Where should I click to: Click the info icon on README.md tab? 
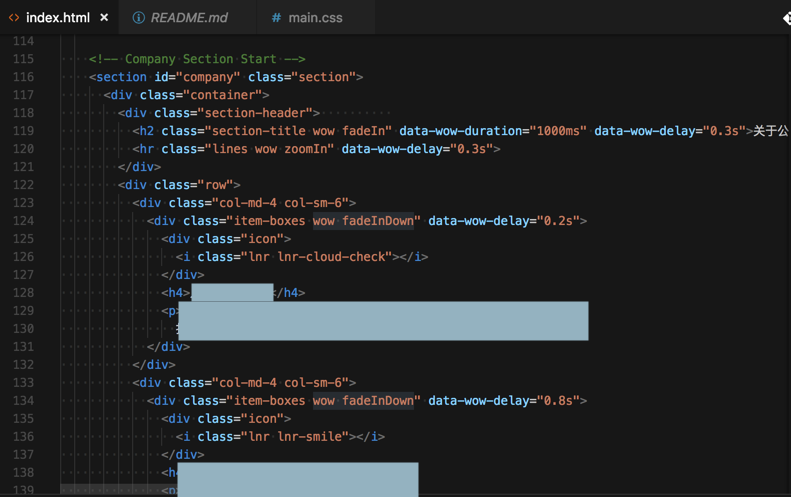coord(138,18)
